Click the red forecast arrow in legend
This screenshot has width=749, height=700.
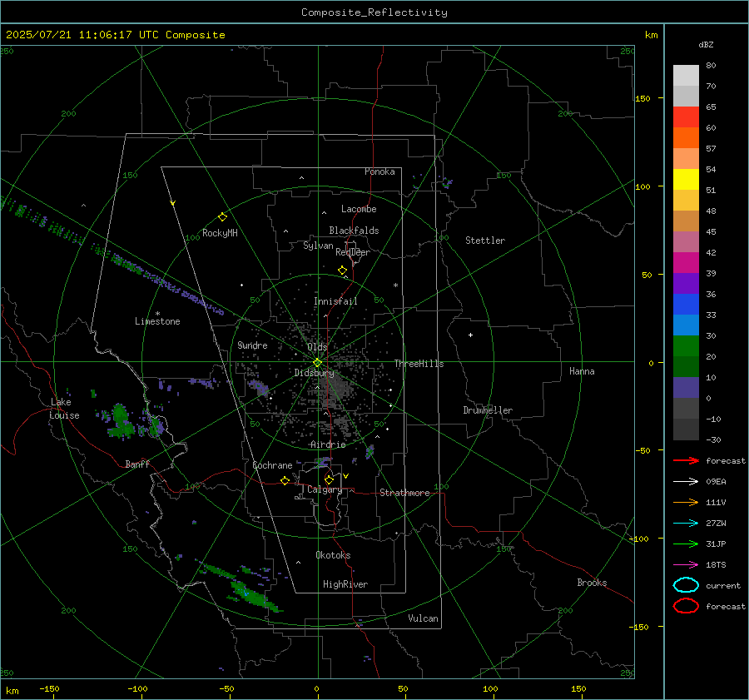point(686,460)
